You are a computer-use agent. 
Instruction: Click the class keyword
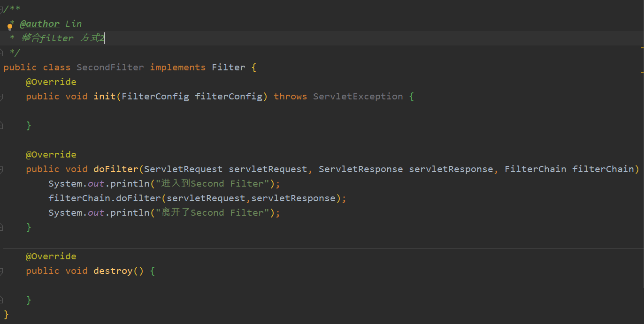(x=57, y=68)
